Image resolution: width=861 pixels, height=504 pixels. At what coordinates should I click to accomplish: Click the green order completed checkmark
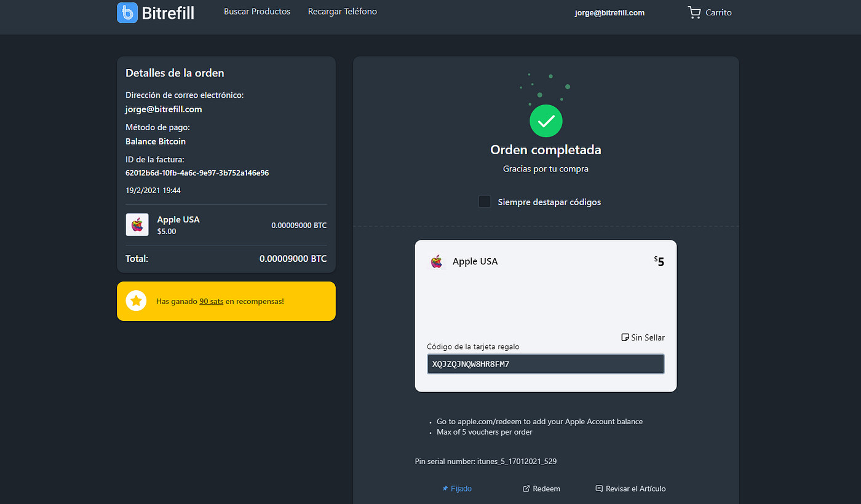coord(546,121)
